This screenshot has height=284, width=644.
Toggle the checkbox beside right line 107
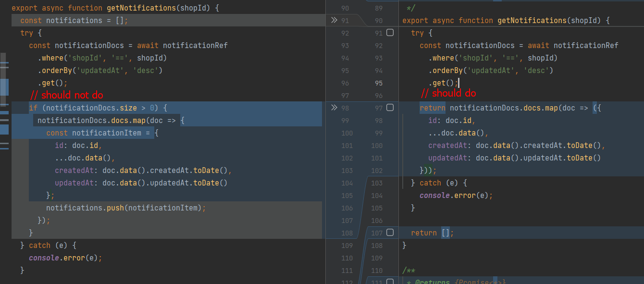click(x=390, y=233)
